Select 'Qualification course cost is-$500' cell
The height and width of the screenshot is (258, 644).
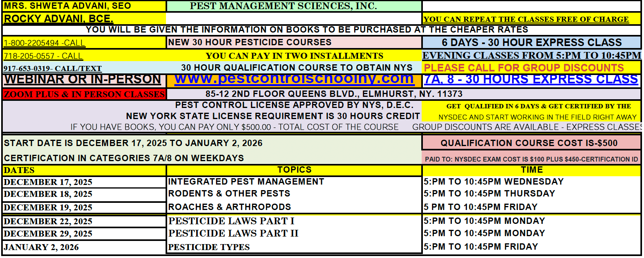(x=531, y=143)
